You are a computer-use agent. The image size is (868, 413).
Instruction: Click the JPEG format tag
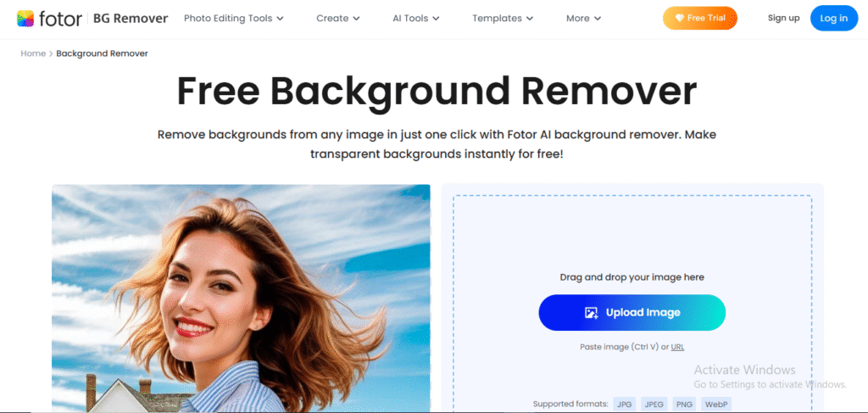[655, 405]
